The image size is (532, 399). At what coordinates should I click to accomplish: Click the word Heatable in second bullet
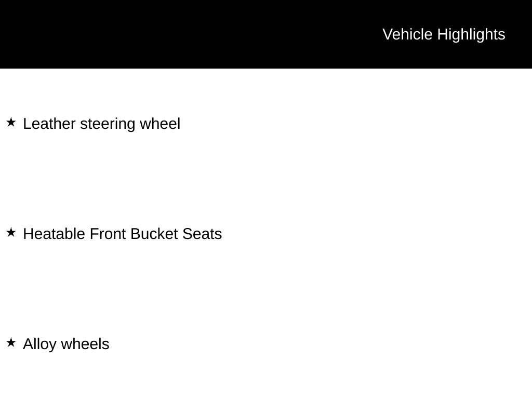pos(54,234)
